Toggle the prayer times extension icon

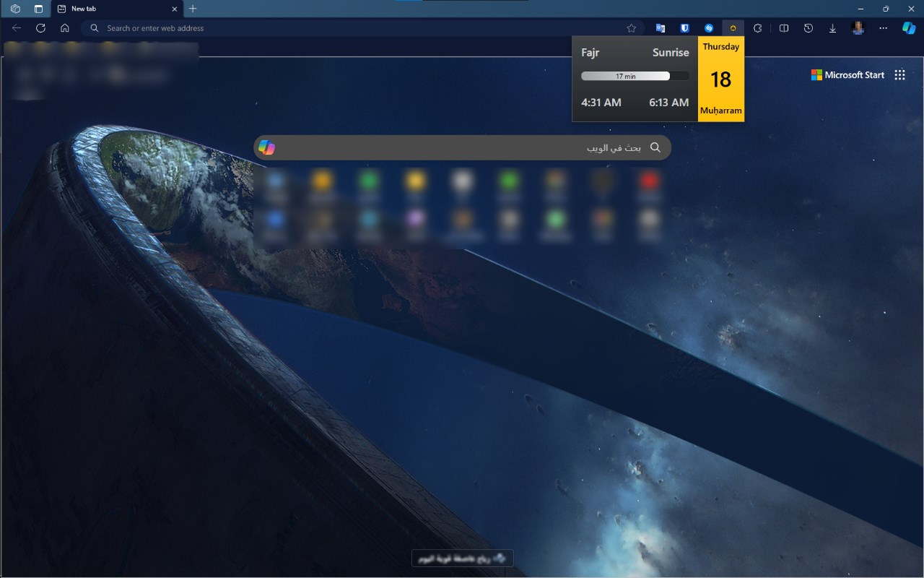click(x=733, y=28)
